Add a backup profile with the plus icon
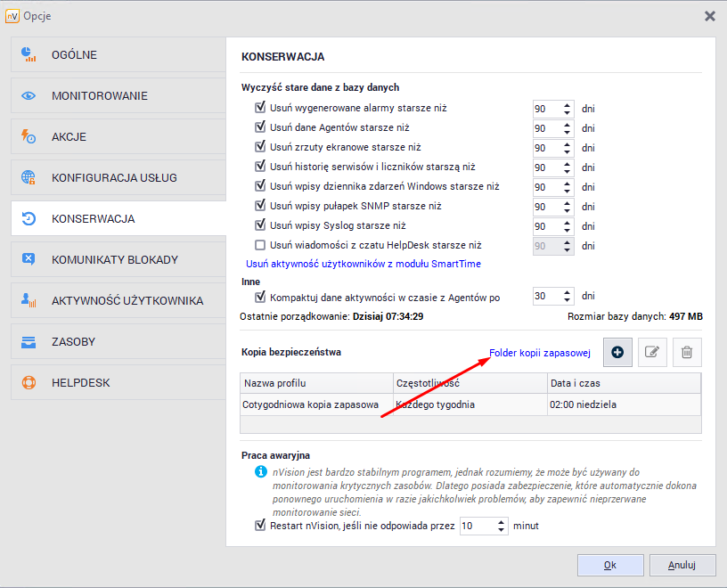 617,352
